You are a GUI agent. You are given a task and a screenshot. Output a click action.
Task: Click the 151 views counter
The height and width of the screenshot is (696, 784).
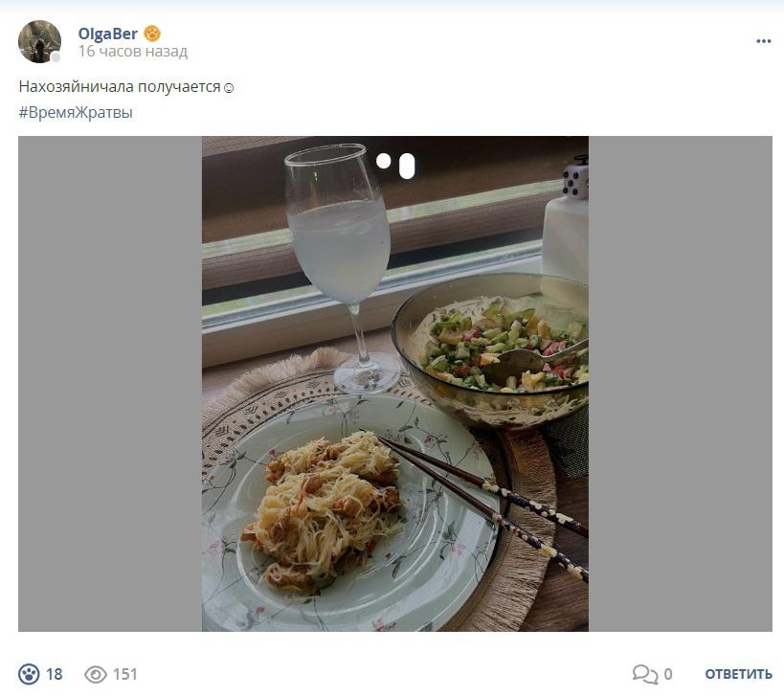[125, 674]
